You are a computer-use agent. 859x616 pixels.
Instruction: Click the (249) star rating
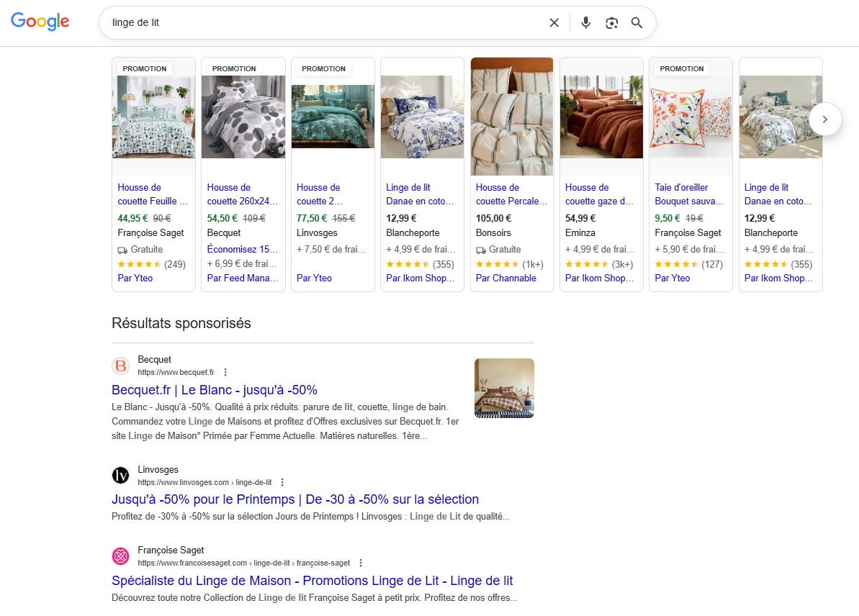tap(152, 265)
